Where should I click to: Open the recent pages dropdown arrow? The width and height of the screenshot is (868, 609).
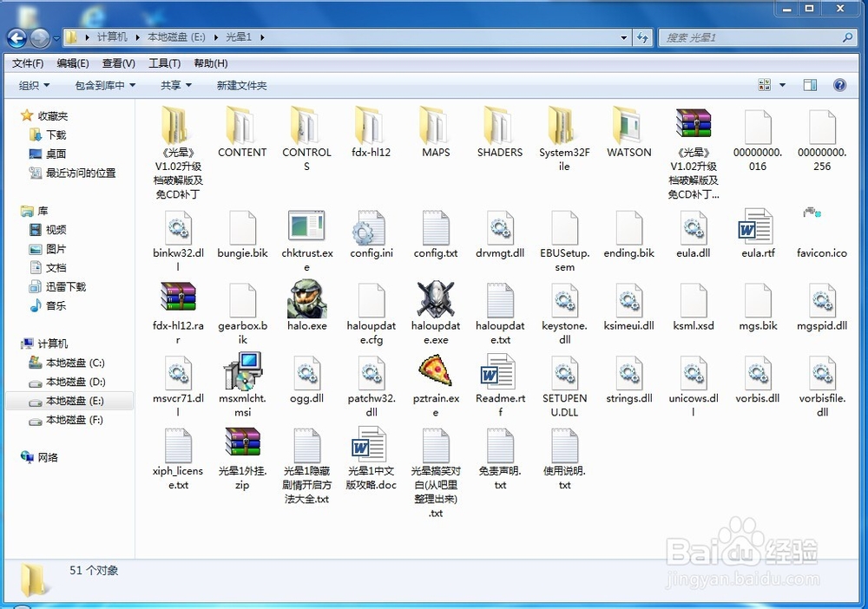tap(56, 38)
